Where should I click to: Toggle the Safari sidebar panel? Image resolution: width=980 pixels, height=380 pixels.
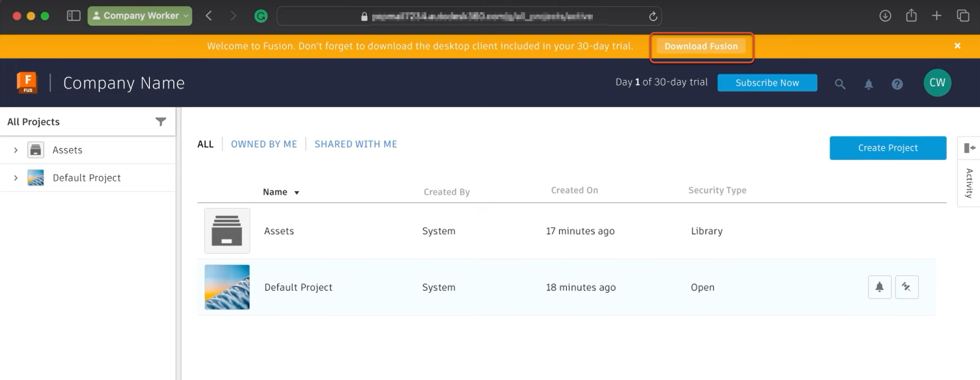[x=73, y=16]
